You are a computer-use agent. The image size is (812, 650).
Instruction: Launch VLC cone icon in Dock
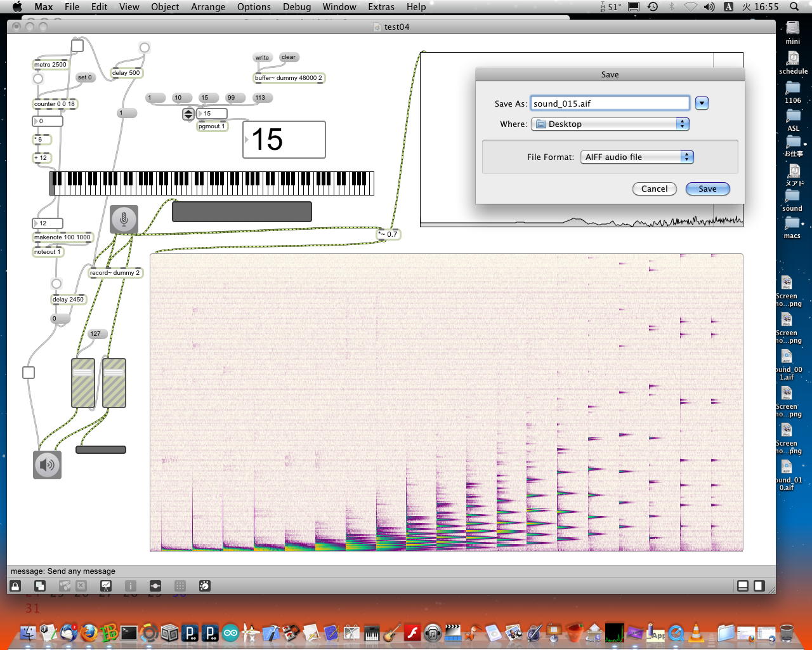[x=696, y=632]
